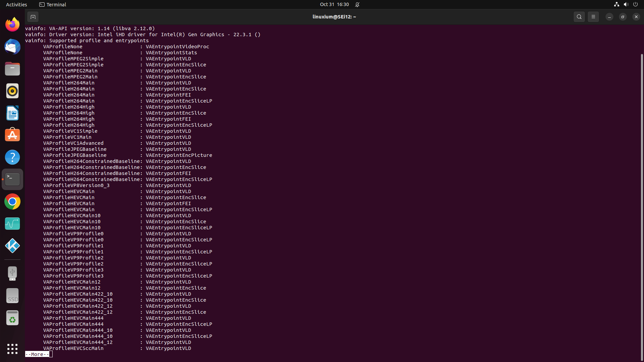The height and width of the screenshot is (362, 644).
Task: Open terminal search with magnifier icon
Action: (579, 17)
